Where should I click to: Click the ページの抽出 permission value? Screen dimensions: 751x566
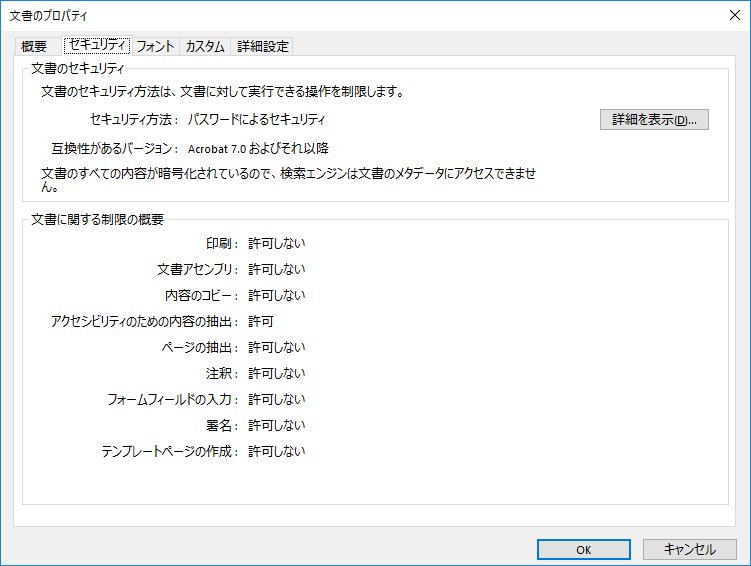pos(277,347)
